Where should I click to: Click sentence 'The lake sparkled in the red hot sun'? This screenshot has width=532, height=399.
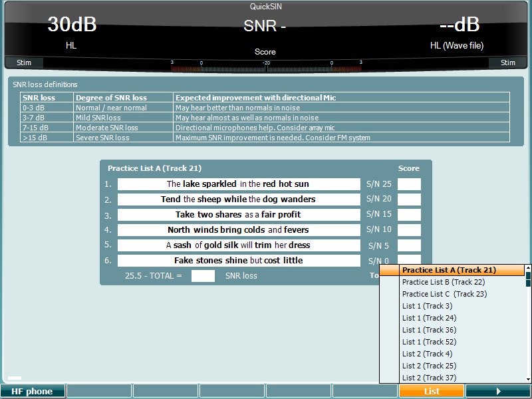[239, 184]
